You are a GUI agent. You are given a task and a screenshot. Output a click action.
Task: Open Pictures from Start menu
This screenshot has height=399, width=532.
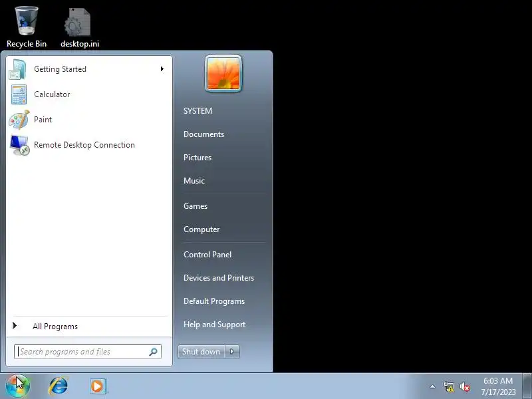click(198, 158)
